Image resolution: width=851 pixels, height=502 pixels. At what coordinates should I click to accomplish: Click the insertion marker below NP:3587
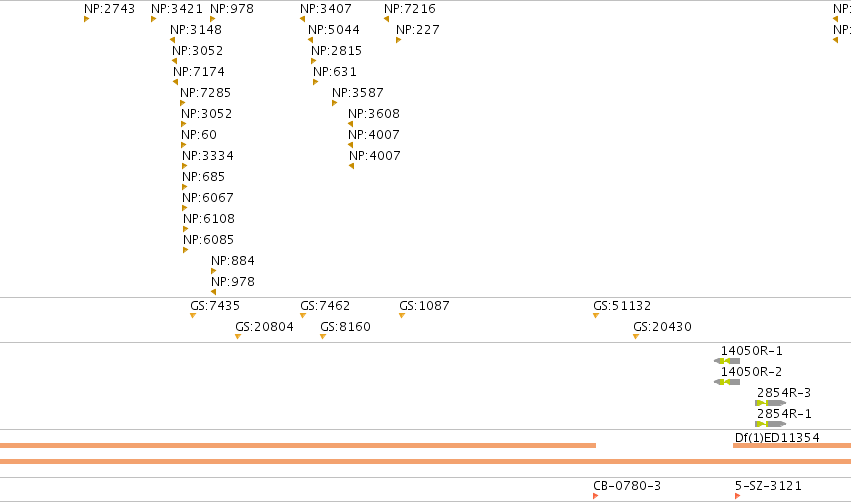334,103
